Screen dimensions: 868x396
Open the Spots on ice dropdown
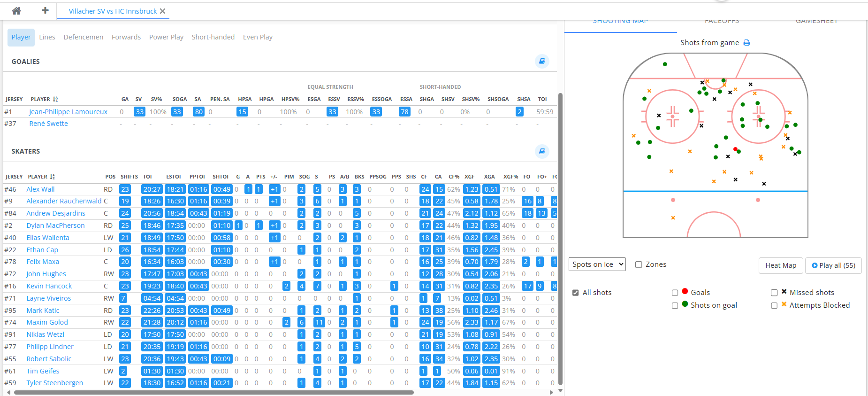pos(597,264)
